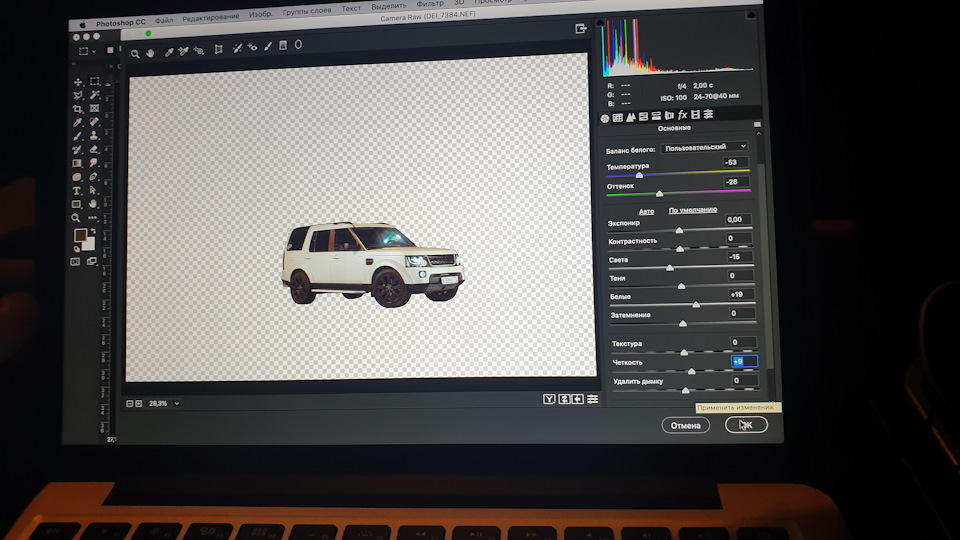Select the Crop tool

(77, 109)
